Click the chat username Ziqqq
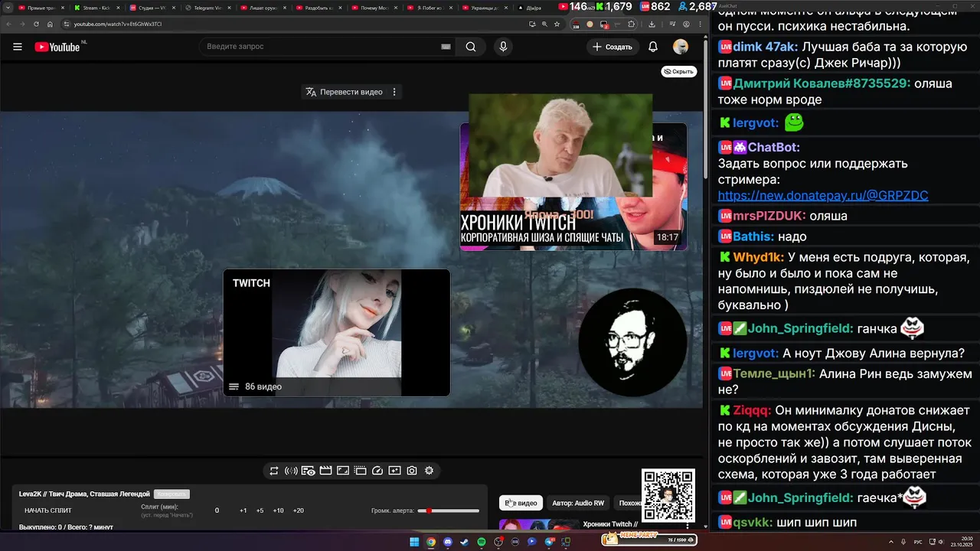 pos(752,410)
